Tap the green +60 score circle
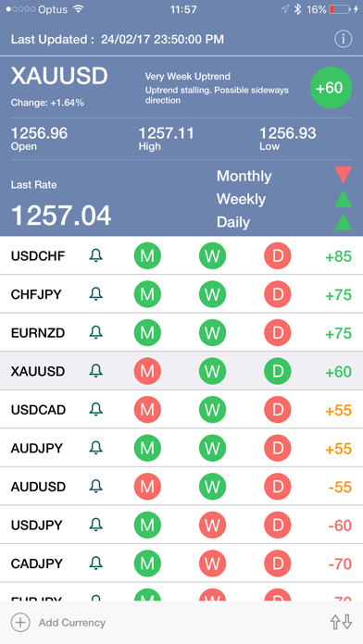The height and width of the screenshot is (644, 363). [x=331, y=88]
